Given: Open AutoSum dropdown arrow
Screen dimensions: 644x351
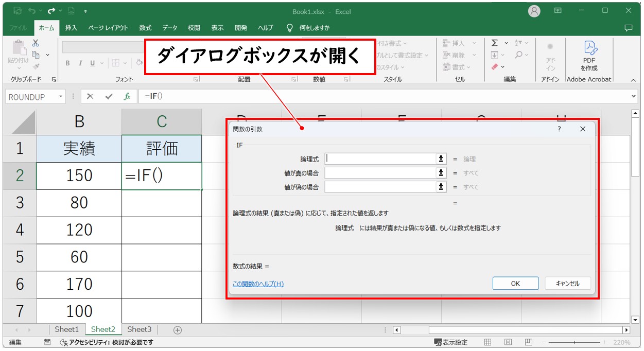Looking at the screenshot, I should (506, 43).
